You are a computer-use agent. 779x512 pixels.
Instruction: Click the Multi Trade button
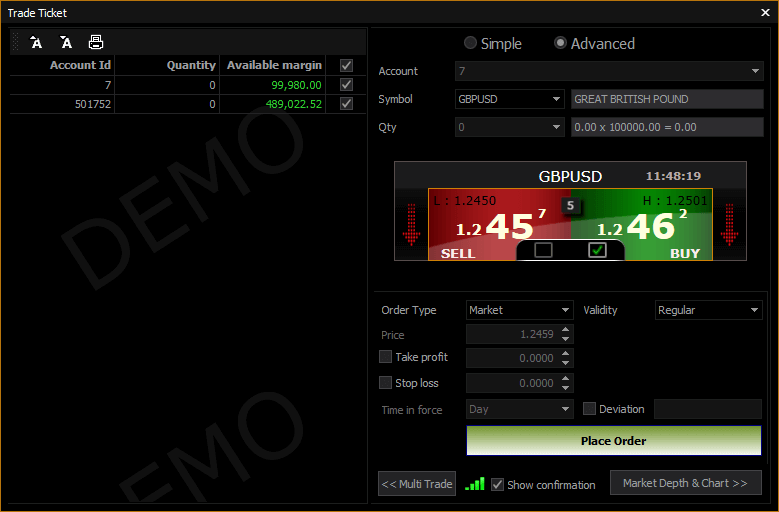[x=417, y=484]
